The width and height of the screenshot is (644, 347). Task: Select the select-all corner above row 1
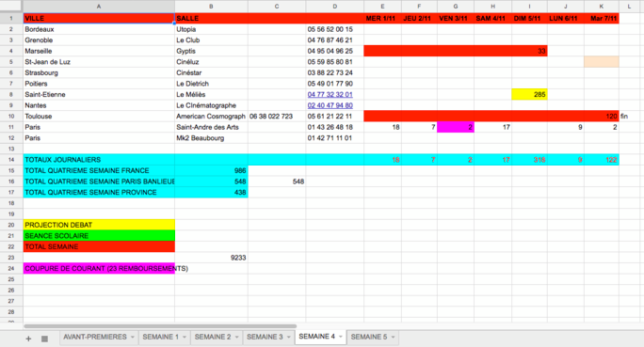pos(11,7)
